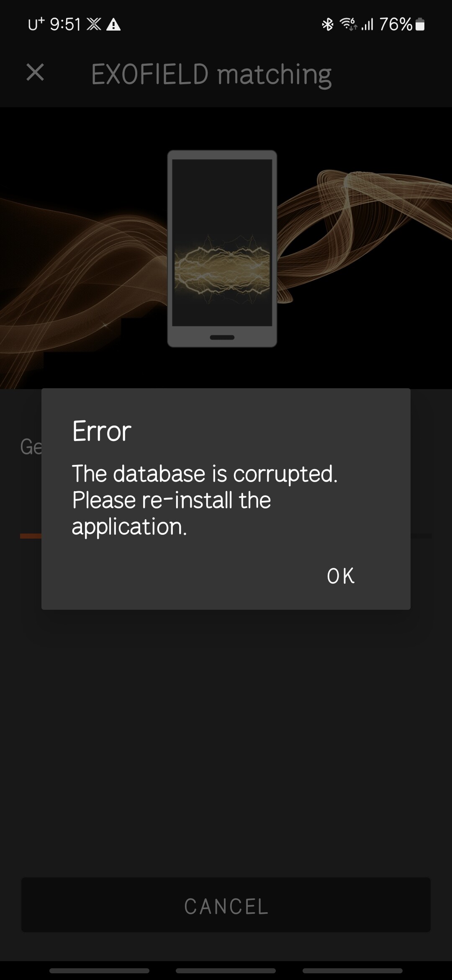
Task: Tap the phone illustration with lightning waveform
Action: click(x=222, y=248)
